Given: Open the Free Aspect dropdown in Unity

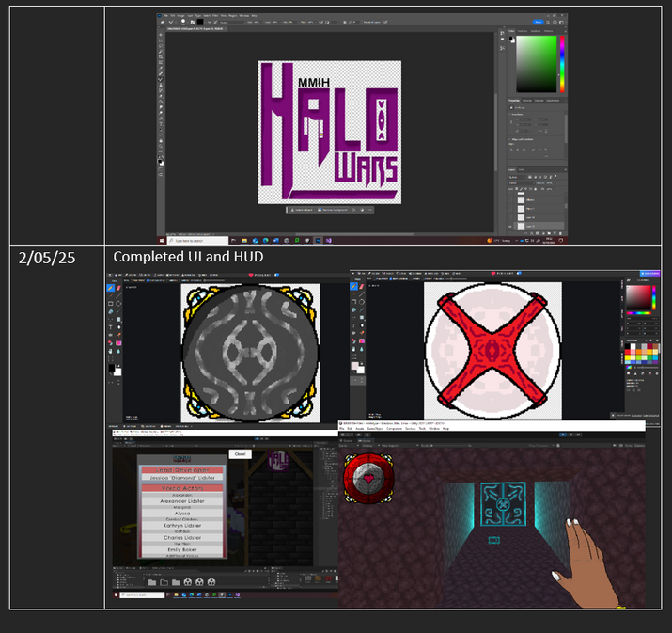Looking at the screenshot, I should (399, 445).
